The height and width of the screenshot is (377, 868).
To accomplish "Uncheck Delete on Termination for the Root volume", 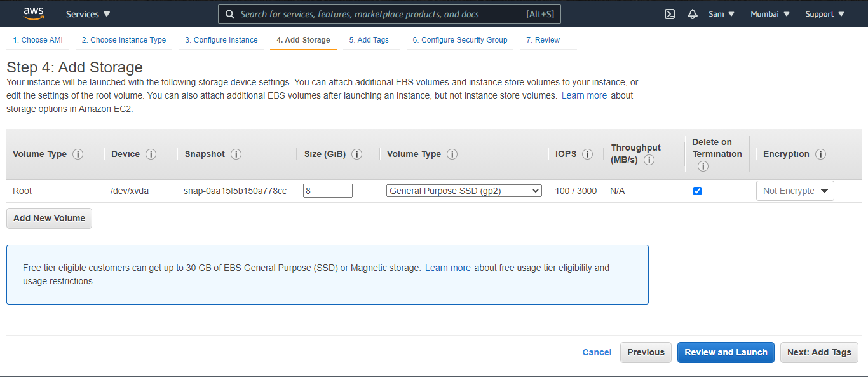I will tap(697, 191).
